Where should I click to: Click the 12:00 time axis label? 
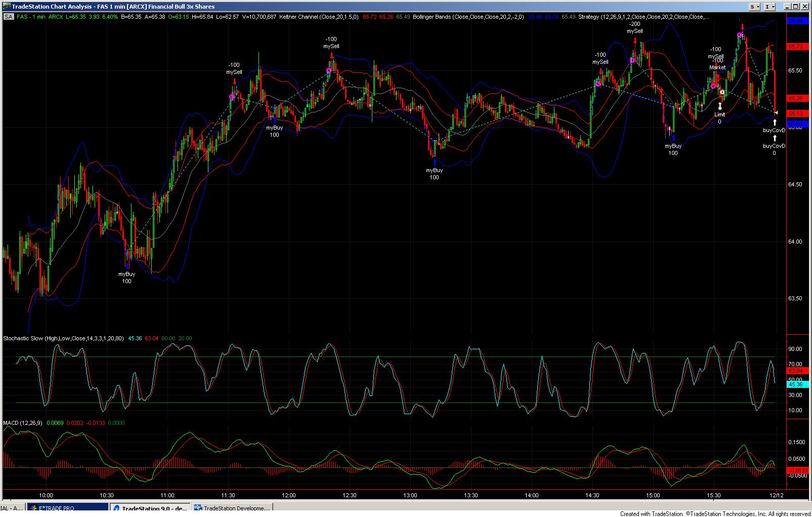tap(289, 495)
